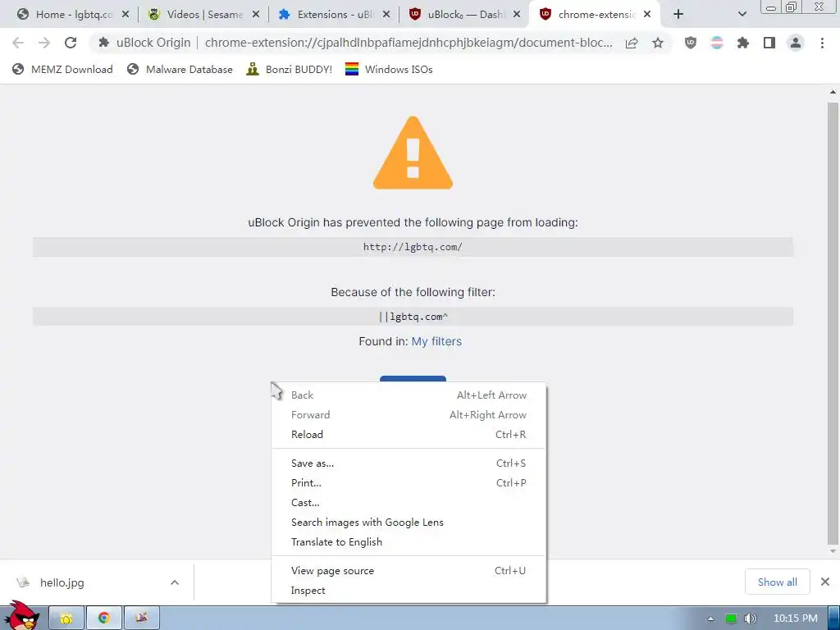
Task: Click the Chrome taskbar icon
Action: (x=104, y=619)
